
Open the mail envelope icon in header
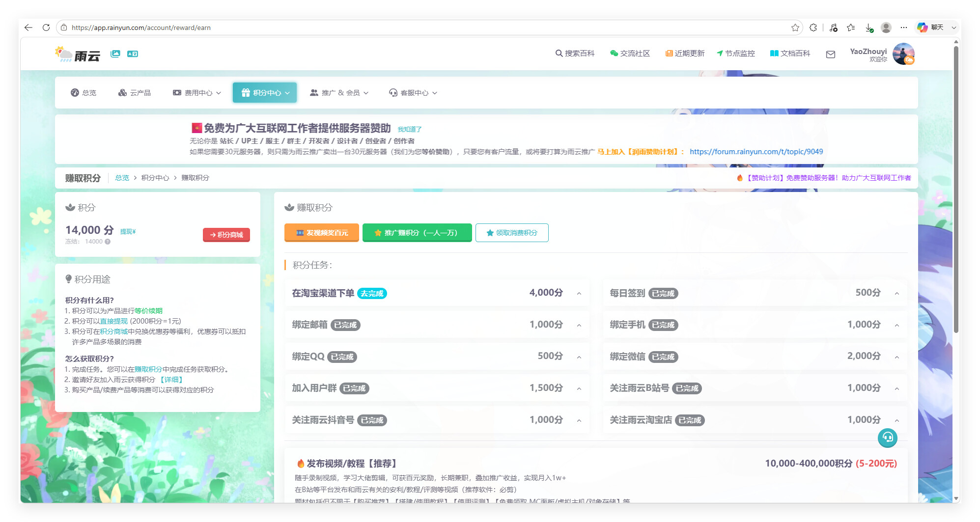click(x=831, y=55)
